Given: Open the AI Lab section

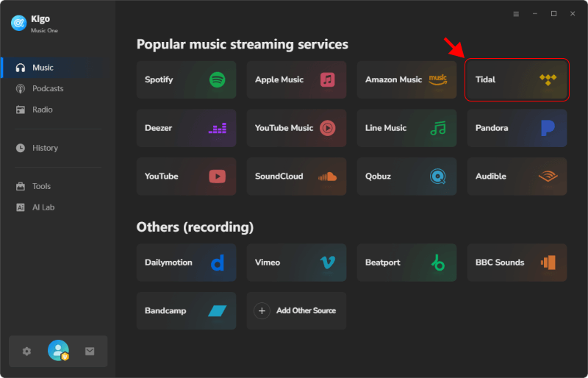Looking at the screenshot, I should (x=43, y=207).
